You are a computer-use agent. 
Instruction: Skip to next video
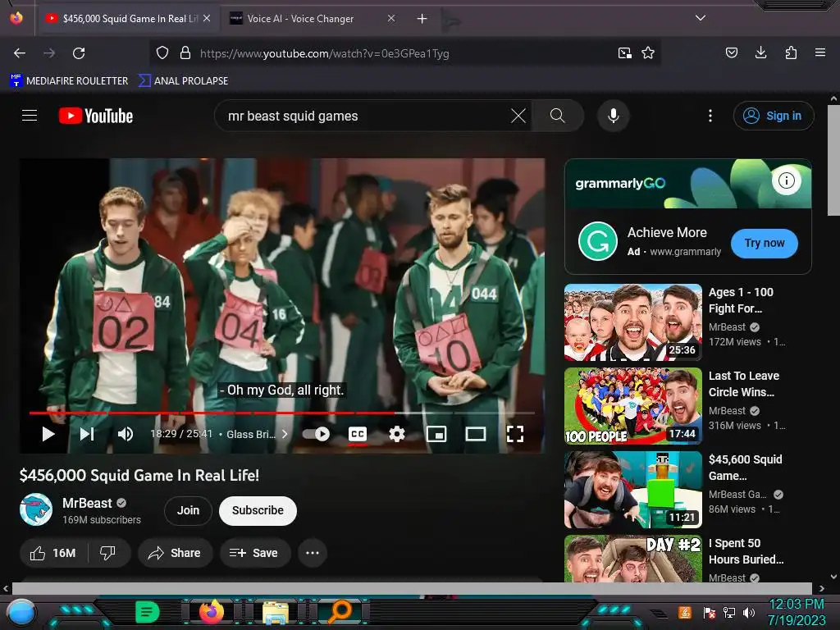tap(87, 434)
